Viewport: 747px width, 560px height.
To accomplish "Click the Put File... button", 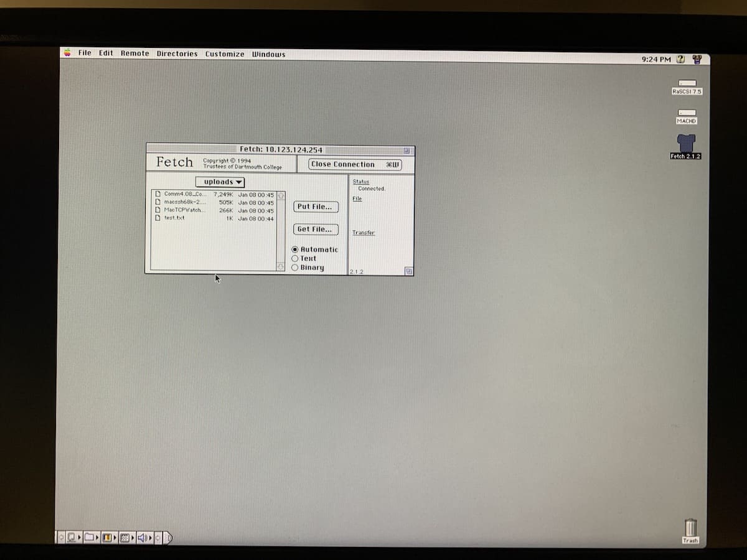I will click(x=316, y=207).
